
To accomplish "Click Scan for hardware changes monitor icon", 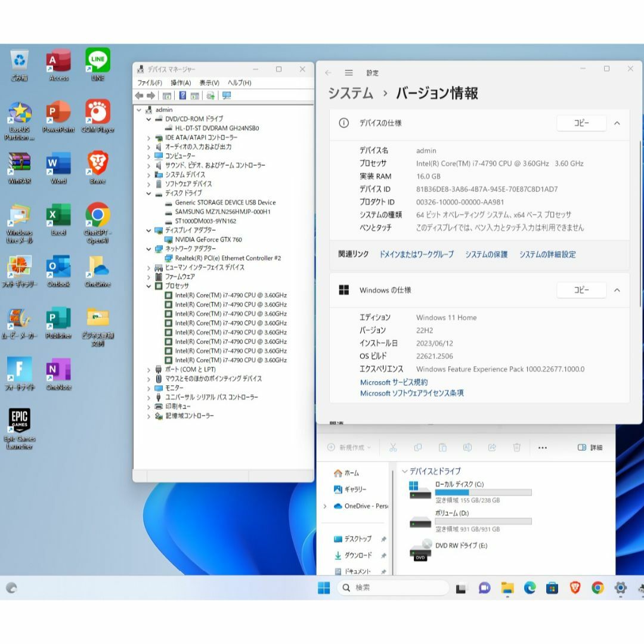I will (x=227, y=95).
